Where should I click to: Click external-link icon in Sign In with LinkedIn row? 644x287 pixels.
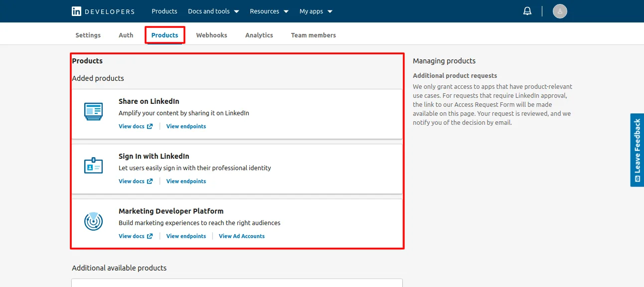[150, 181]
